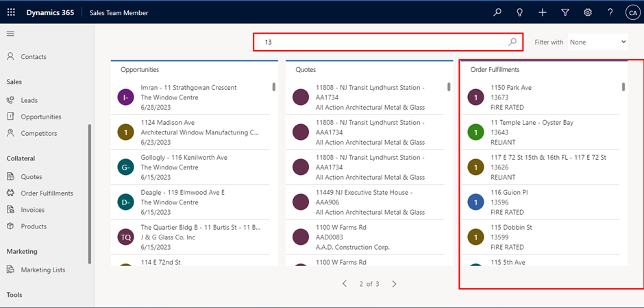This screenshot has width=644, height=308.
Task: Click the Products box icon in sidebar
Action: coord(11,226)
